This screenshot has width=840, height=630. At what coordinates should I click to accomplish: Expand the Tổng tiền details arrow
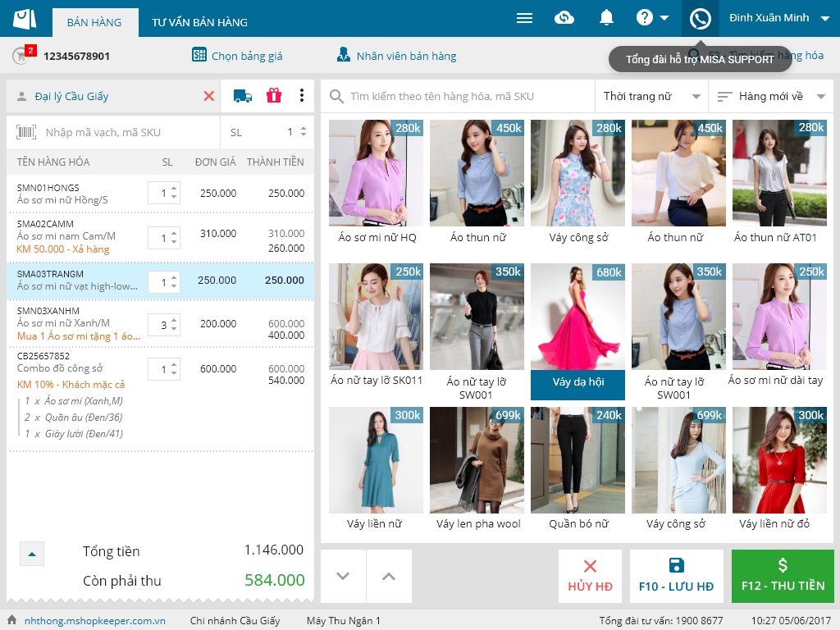32,554
